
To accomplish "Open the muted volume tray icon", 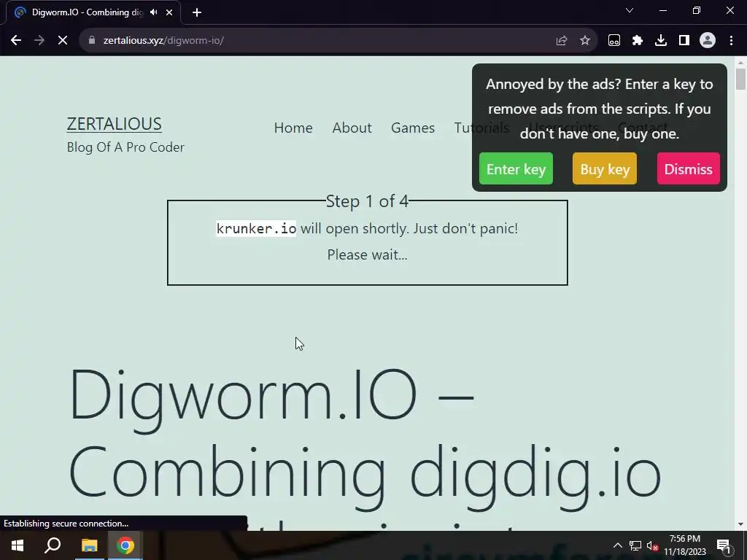I will point(652,545).
